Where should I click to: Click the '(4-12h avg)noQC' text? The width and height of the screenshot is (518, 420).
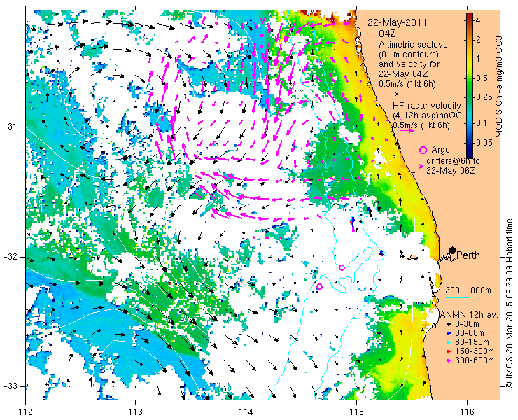pyautogui.click(x=427, y=115)
